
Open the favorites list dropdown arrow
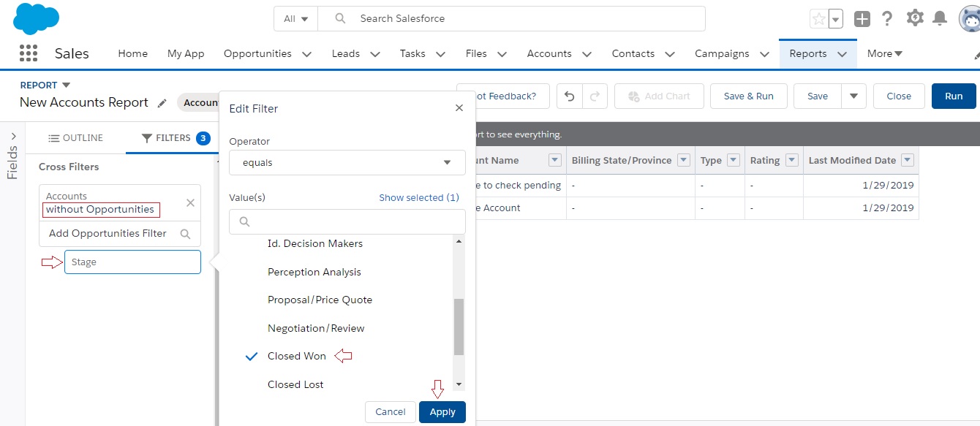pos(835,19)
